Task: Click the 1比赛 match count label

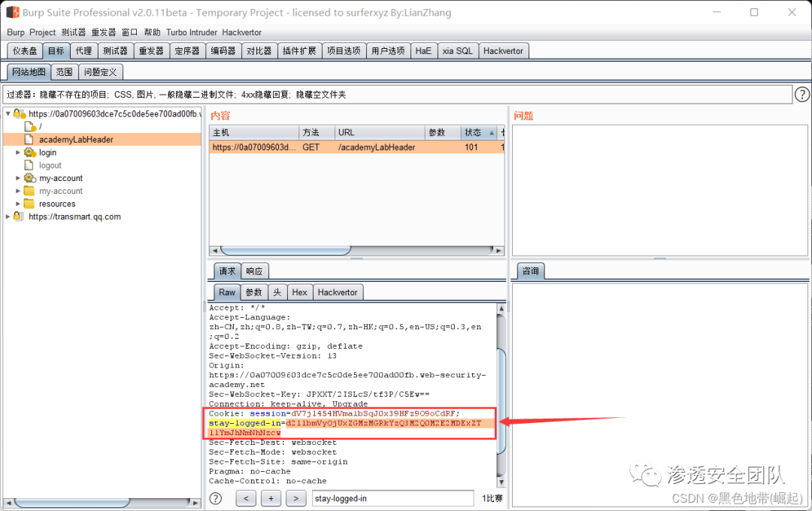Action: [x=492, y=498]
